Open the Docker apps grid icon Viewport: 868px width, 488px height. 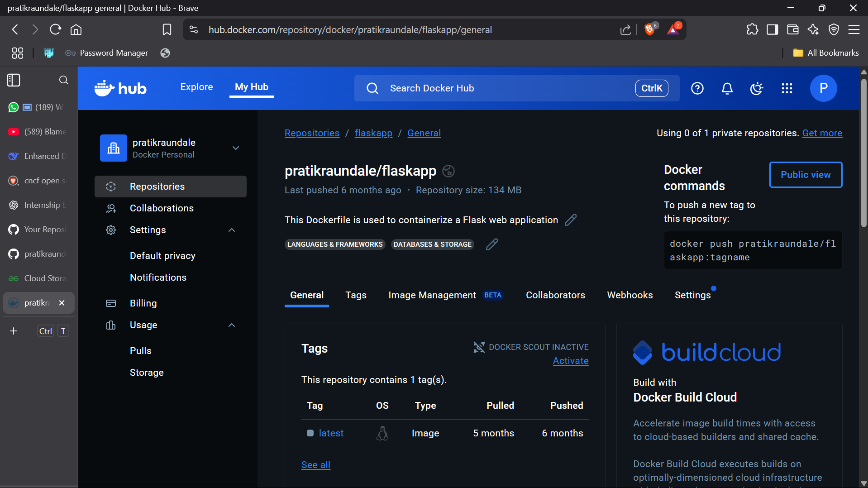[787, 88]
